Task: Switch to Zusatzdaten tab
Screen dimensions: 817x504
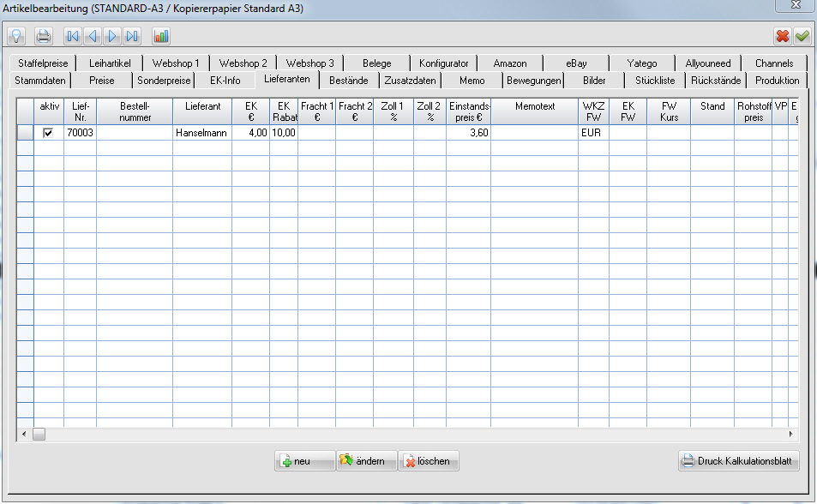Action: click(x=410, y=81)
